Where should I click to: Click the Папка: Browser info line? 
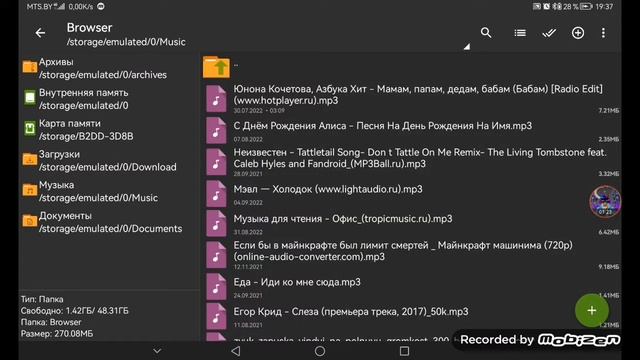point(51,322)
